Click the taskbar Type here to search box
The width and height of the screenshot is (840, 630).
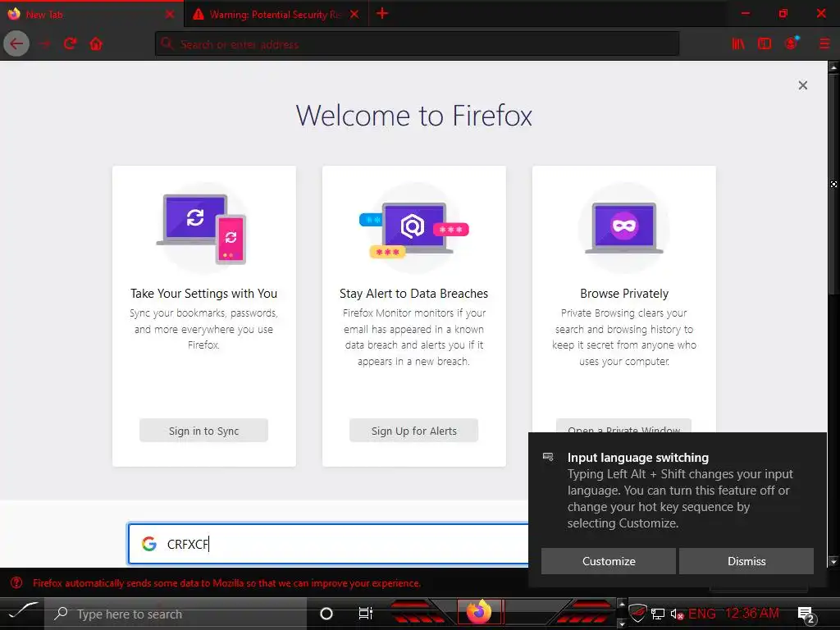click(176, 614)
